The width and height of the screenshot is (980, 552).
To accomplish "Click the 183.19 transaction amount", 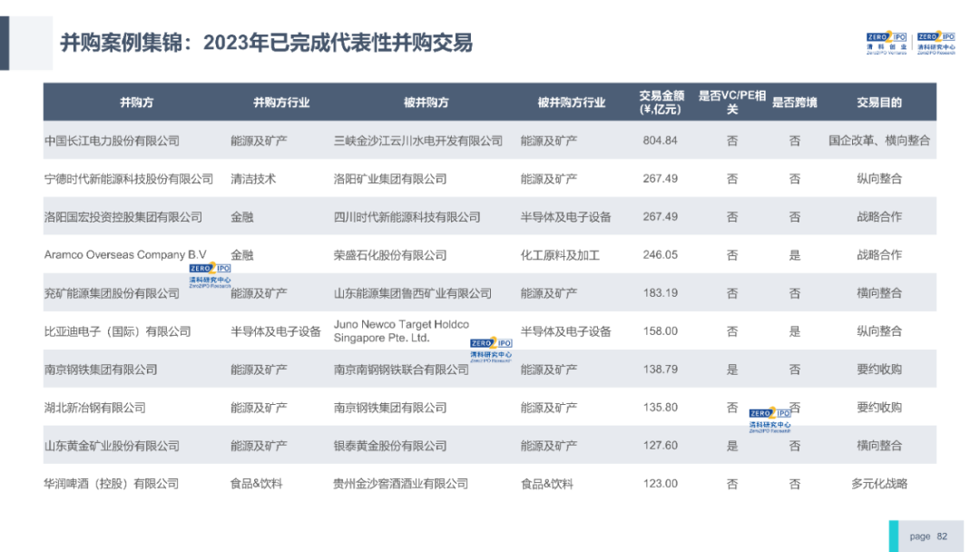I will pyautogui.click(x=660, y=293).
